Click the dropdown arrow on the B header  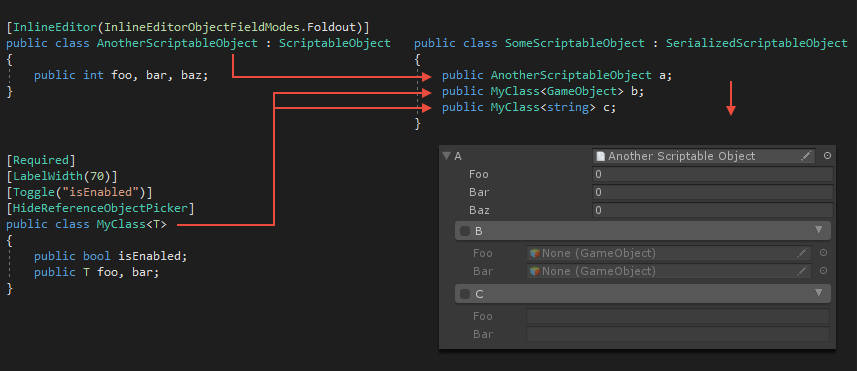(819, 230)
